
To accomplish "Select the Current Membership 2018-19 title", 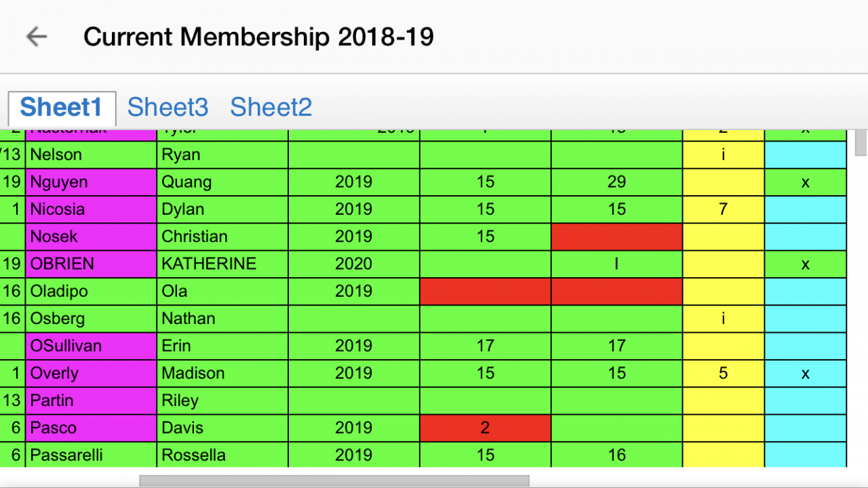I will (x=258, y=37).
